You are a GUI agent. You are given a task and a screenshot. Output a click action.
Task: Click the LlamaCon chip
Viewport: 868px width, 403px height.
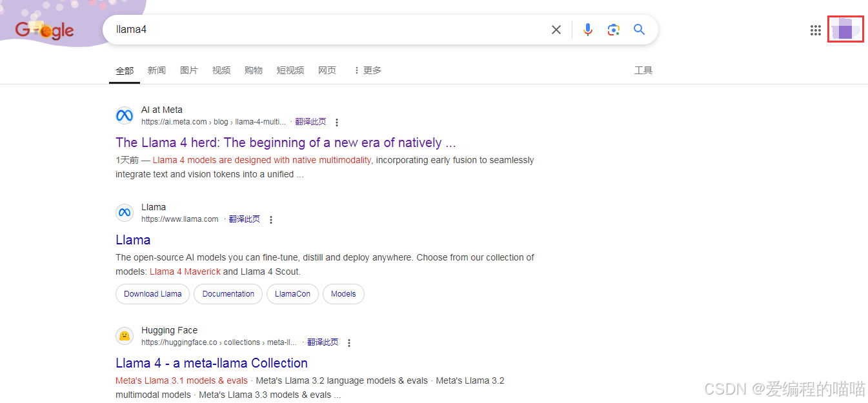point(292,294)
